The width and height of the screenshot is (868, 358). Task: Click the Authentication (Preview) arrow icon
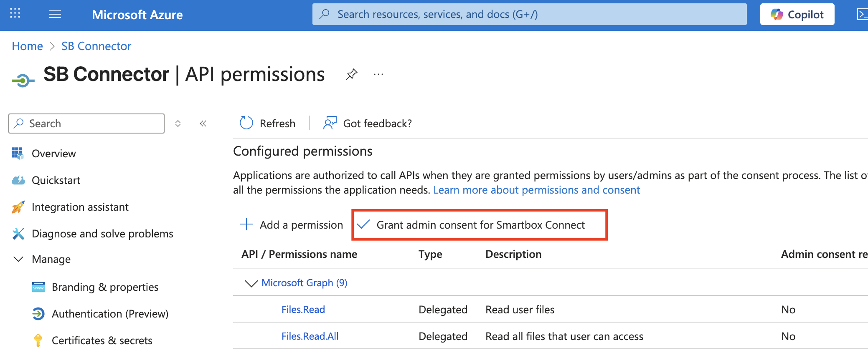click(38, 314)
